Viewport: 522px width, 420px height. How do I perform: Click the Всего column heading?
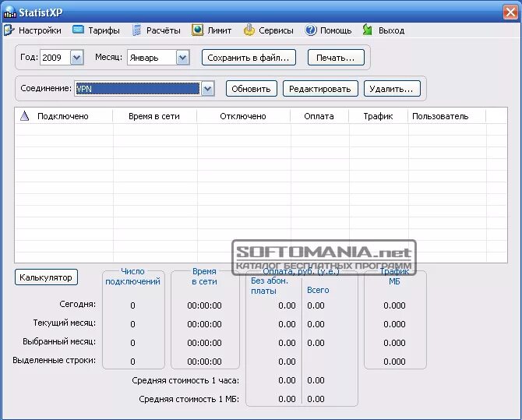pos(318,290)
